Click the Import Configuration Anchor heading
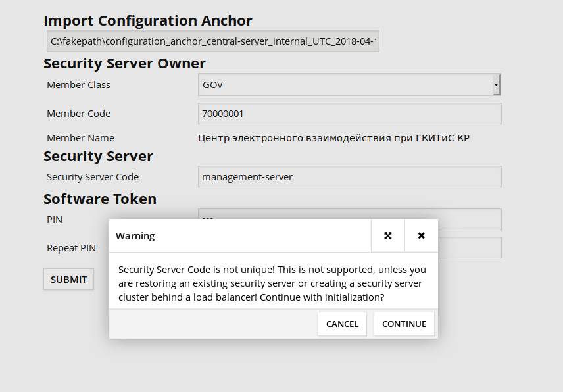The width and height of the screenshot is (563, 392). 148,20
